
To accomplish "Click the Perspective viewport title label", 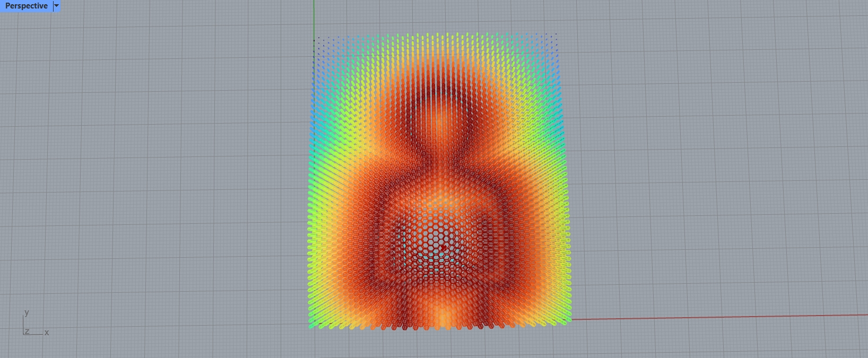I will pos(26,6).
